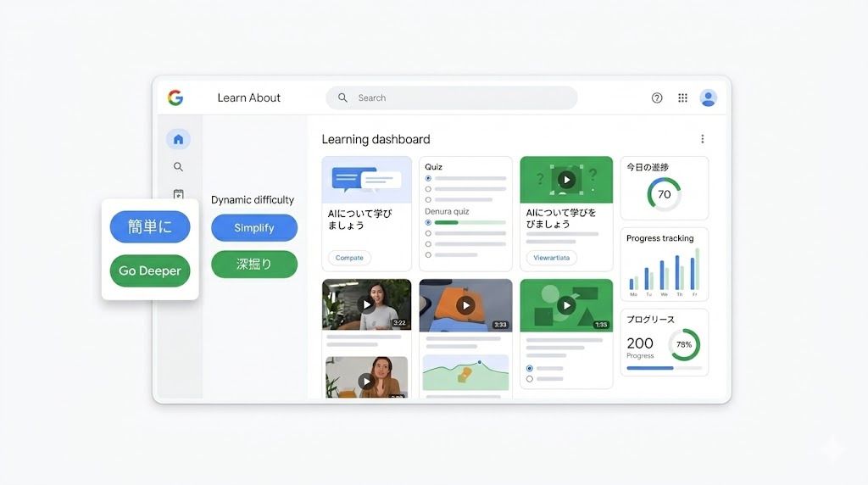Click the Learn About title
Viewport: 868px width, 485px height.
248,98
